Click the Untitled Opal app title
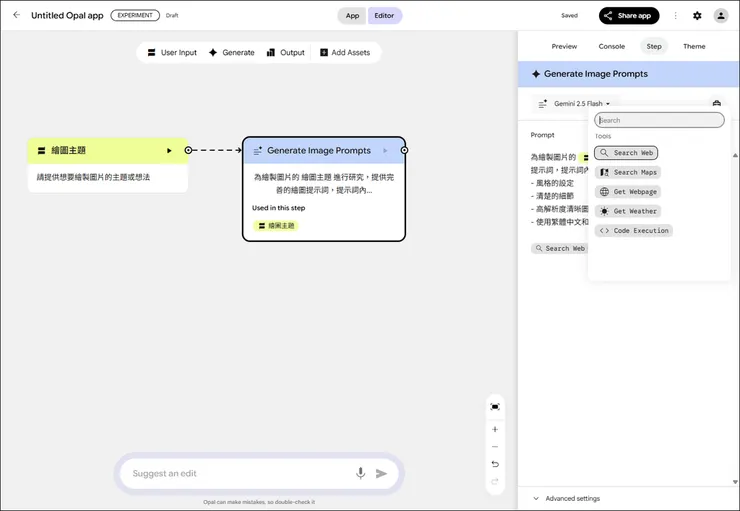 [x=67, y=15]
